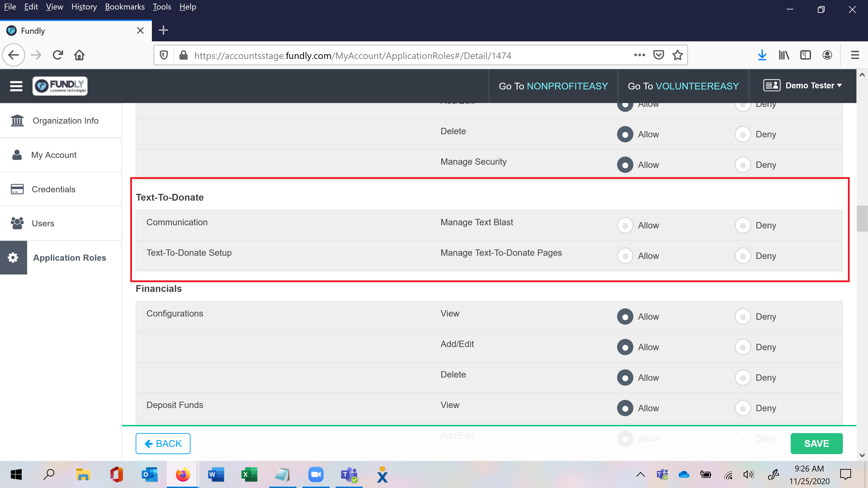Expand the Demo Tester user dropdown
The width and height of the screenshot is (868, 488).
(x=803, y=86)
